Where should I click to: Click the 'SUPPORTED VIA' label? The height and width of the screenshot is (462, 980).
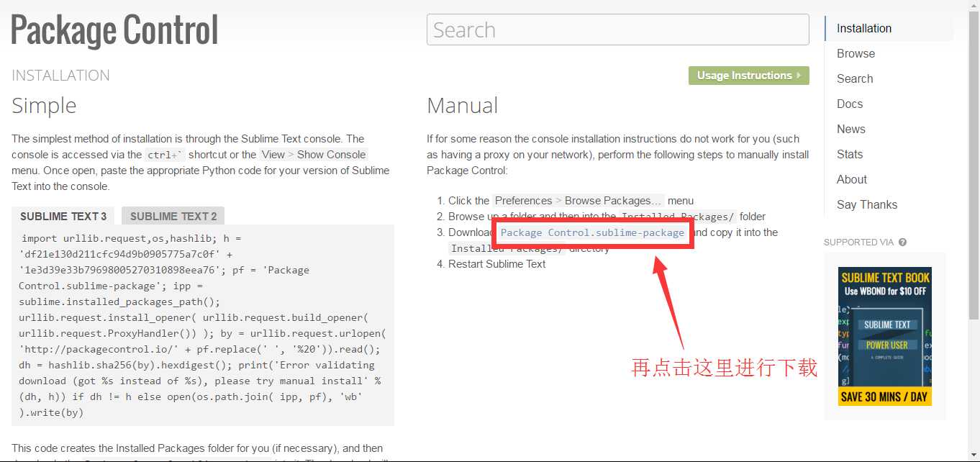tap(858, 243)
